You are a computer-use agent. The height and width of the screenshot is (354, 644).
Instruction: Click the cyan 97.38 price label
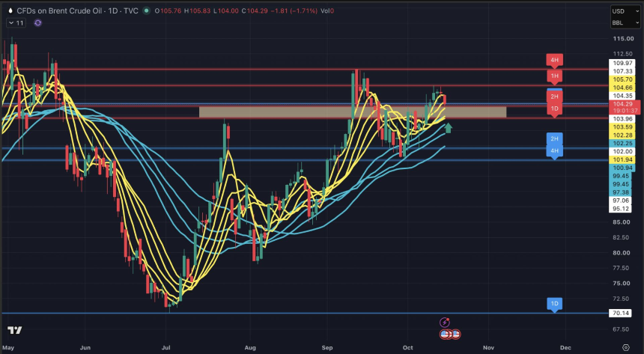[x=620, y=192]
